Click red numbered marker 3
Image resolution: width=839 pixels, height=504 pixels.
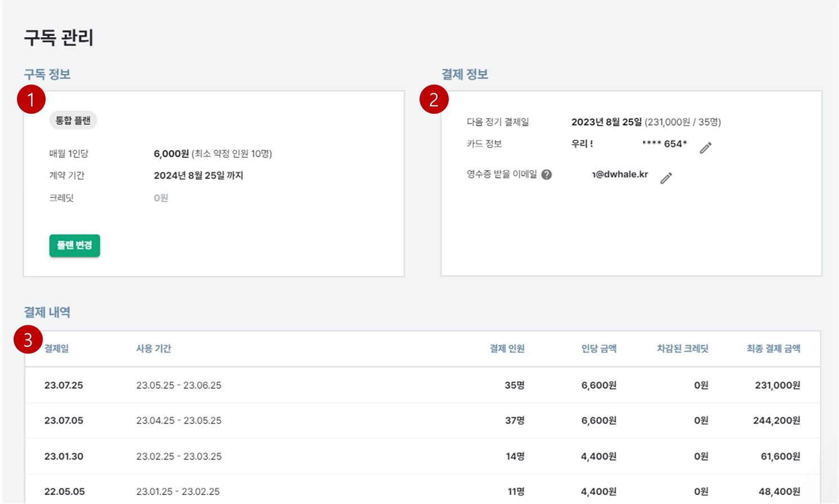[x=28, y=340]
